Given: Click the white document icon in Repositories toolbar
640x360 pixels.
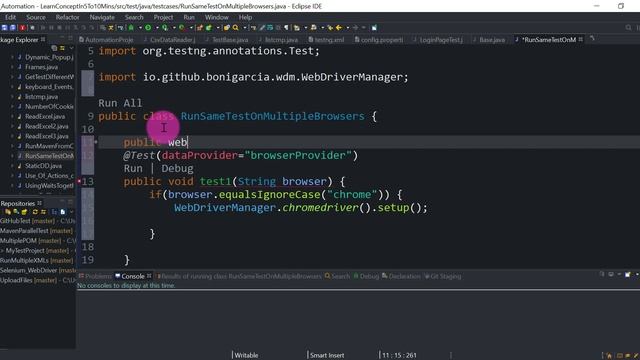Looking at the screenshot, I should tap(62, 212).
